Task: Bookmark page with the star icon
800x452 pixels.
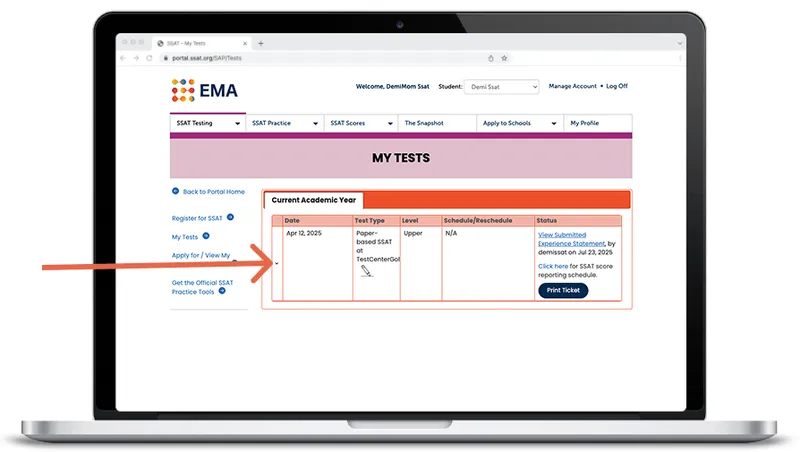Action: pos(504,58)
